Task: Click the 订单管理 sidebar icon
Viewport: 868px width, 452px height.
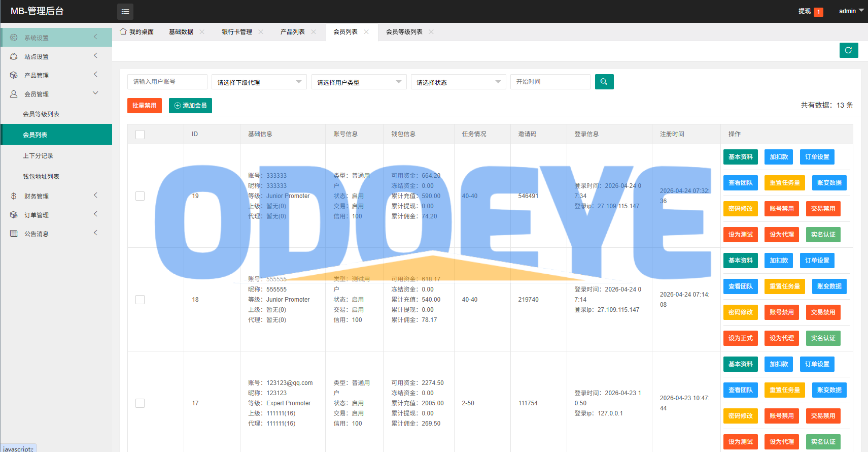Action: click(x=14, y=215)
